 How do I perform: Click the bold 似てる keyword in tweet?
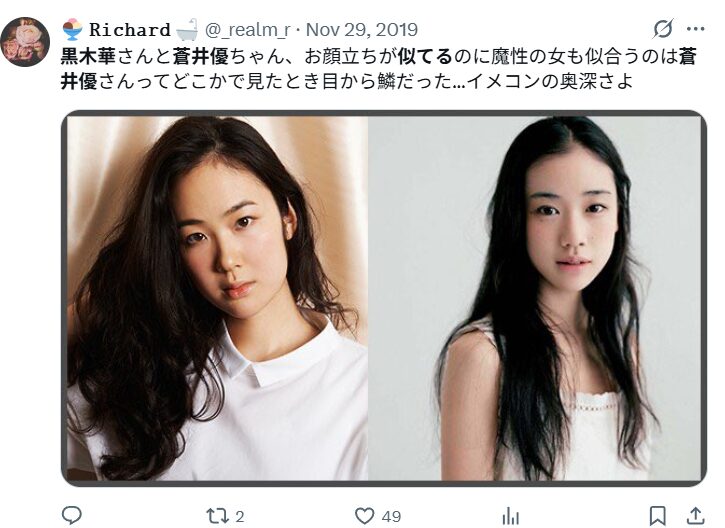pos(424,56)
